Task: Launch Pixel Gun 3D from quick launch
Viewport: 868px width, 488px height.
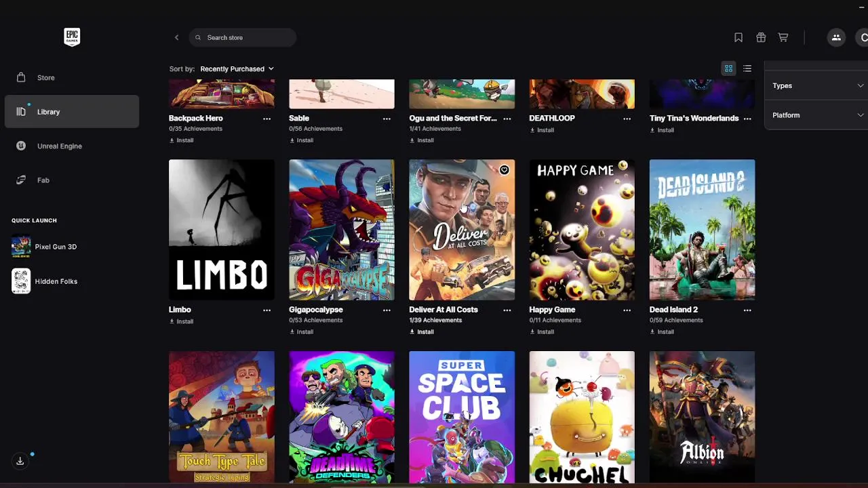Action: click(45, 247)
